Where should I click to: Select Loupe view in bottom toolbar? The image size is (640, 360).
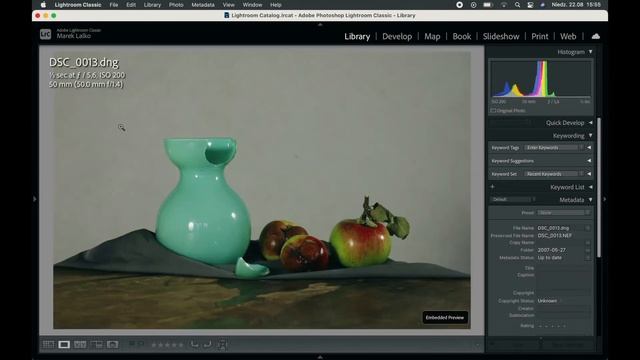point(64,344)
